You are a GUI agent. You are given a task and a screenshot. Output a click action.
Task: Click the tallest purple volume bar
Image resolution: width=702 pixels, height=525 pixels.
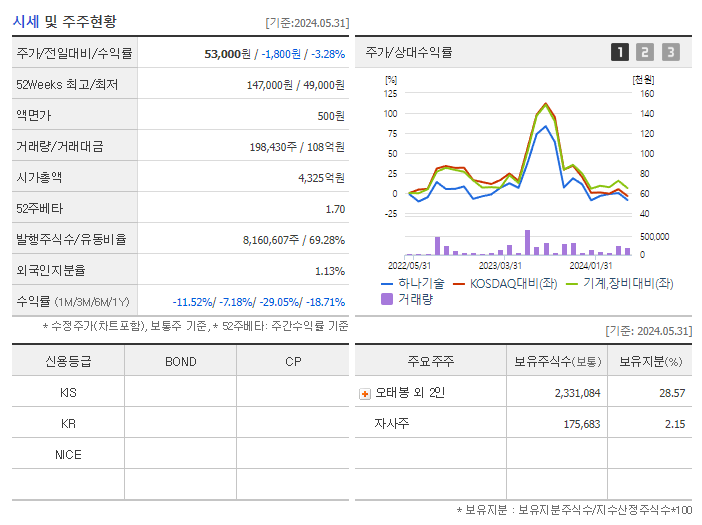(x=527, y=242)
